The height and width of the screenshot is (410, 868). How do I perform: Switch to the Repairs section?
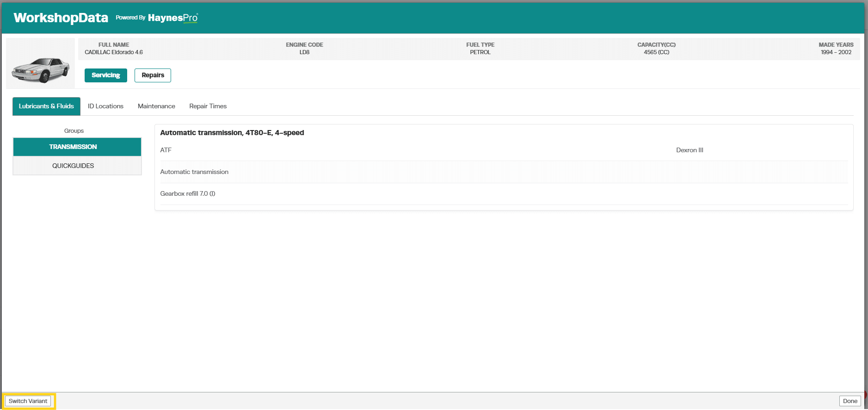[x=153, y=75]
